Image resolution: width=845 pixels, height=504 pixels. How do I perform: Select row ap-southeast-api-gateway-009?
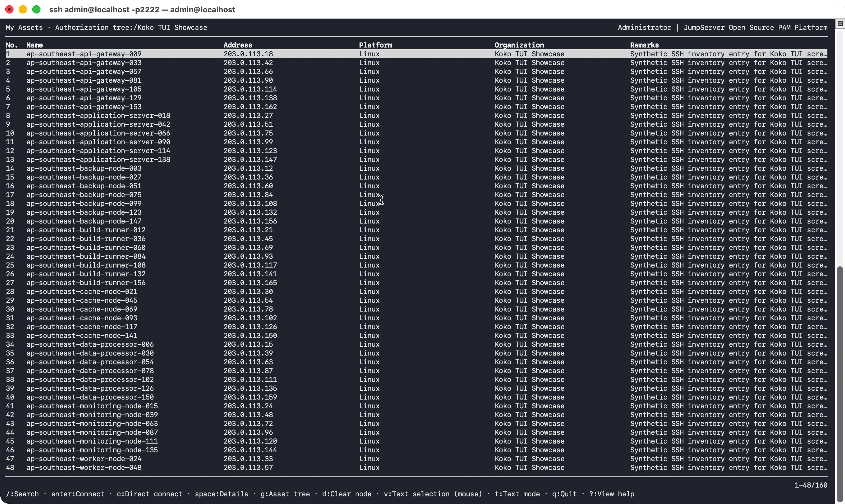tap(416, 54)
